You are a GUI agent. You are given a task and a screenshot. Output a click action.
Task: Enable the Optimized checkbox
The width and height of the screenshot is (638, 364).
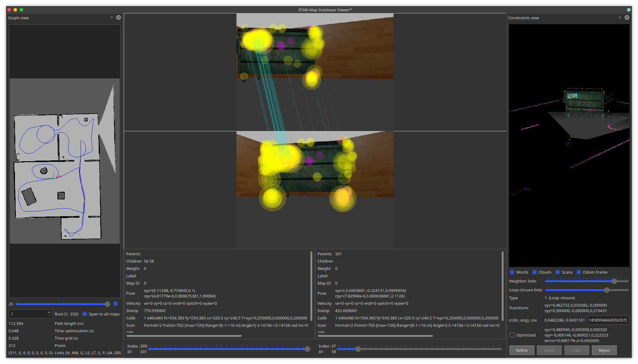tap(512, 335)
